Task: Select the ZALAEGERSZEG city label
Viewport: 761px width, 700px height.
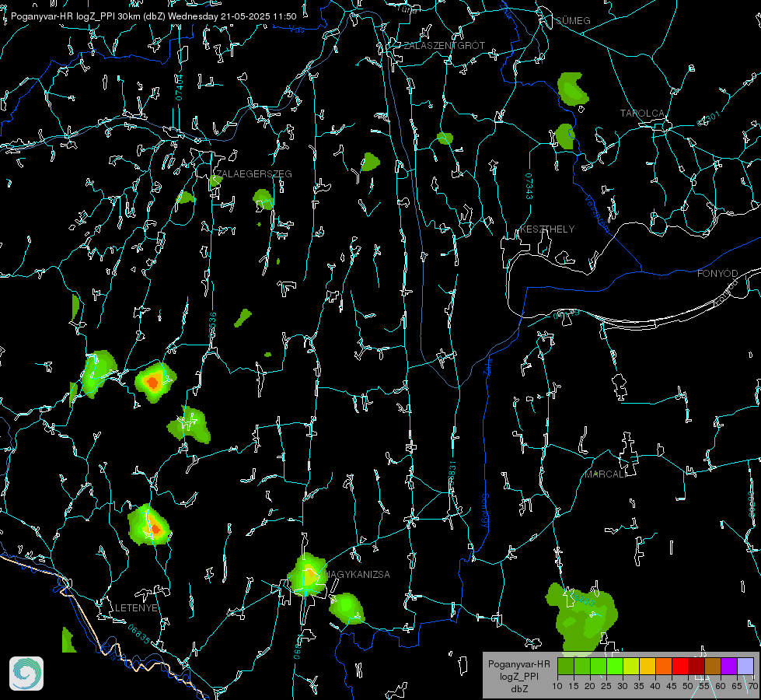Action: click(254, 173)
